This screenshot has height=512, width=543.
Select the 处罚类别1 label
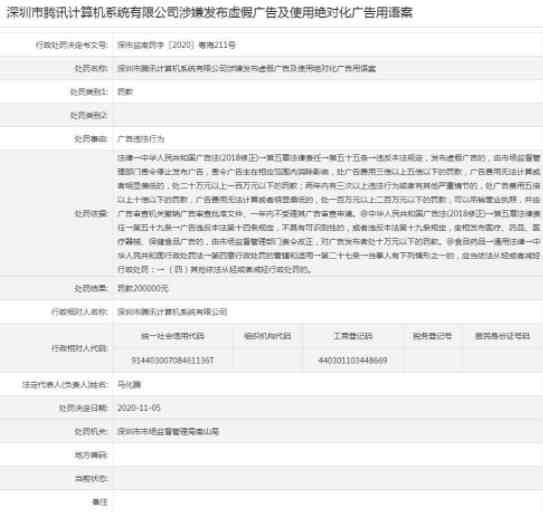click(89, 92)
